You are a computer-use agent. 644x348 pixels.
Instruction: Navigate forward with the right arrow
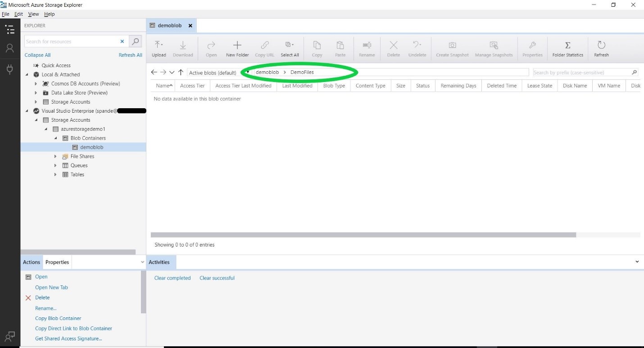(163, 72)
